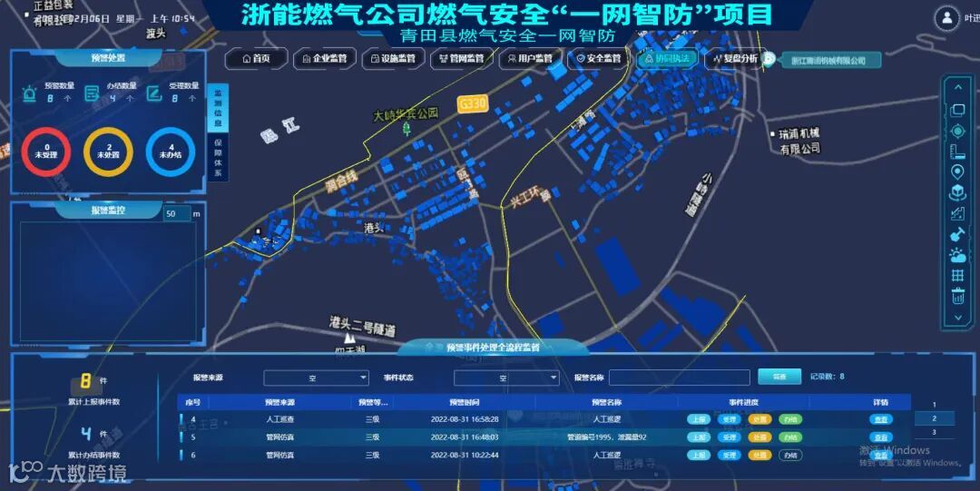Click 上报 stage button in row 4
The height and width of the screenshot is (491, 980).
tap(698, 419)
